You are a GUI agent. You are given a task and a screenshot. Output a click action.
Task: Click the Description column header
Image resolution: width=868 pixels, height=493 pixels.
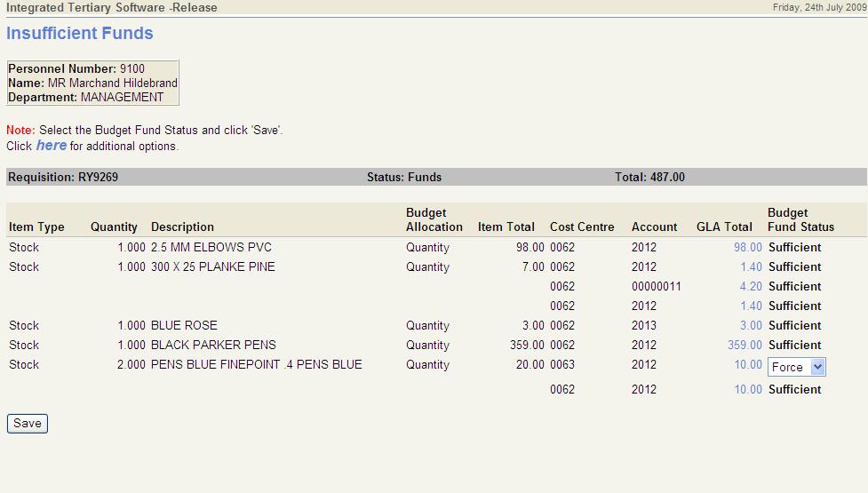tap(182, 227)
